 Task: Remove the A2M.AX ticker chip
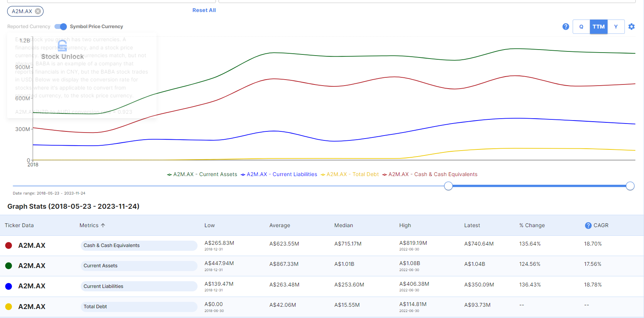tap(38, 11)
